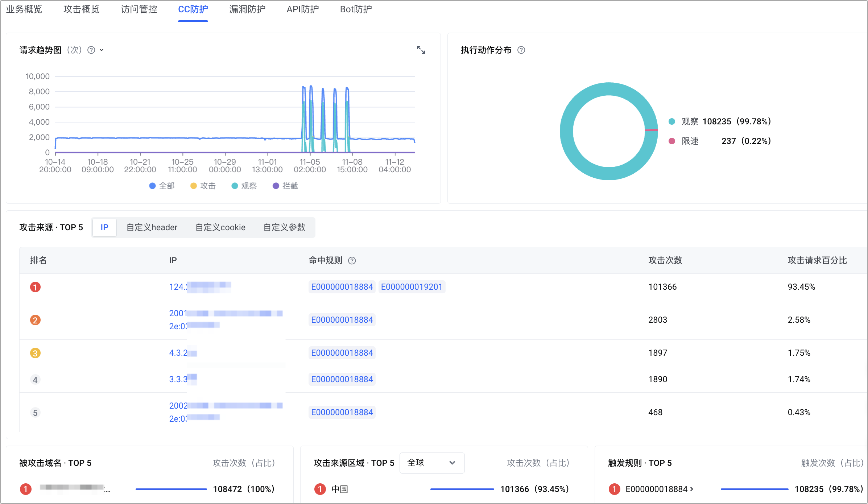Click the 93.45% percentage in rank 1 row

[x=801, y=287]
